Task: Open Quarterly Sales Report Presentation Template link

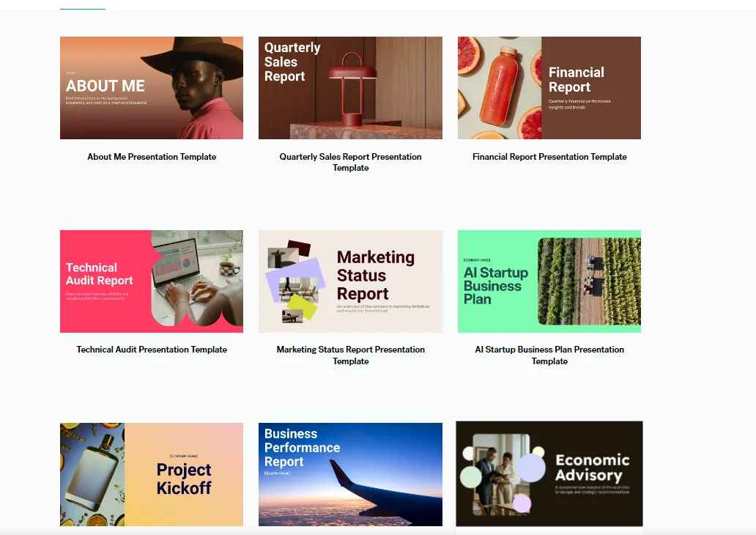Action: tap(350, 162)
